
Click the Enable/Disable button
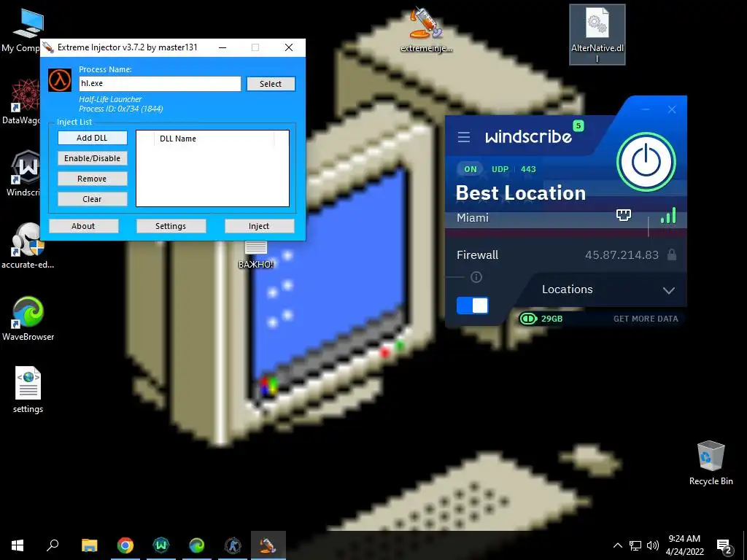(x=93, y=158)
